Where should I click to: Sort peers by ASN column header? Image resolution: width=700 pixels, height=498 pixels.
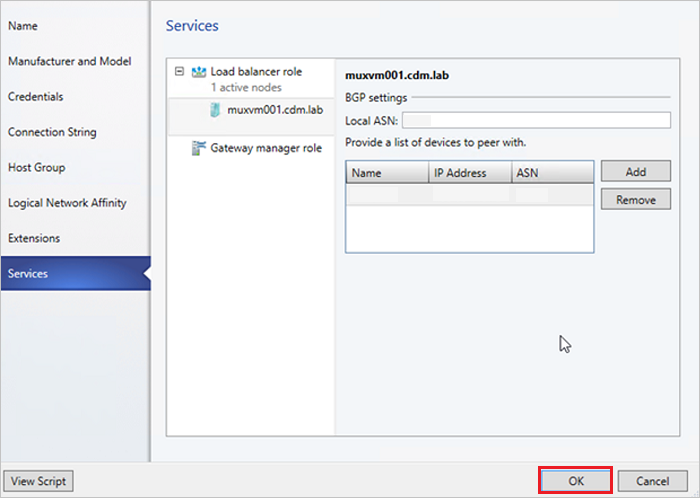553,172
